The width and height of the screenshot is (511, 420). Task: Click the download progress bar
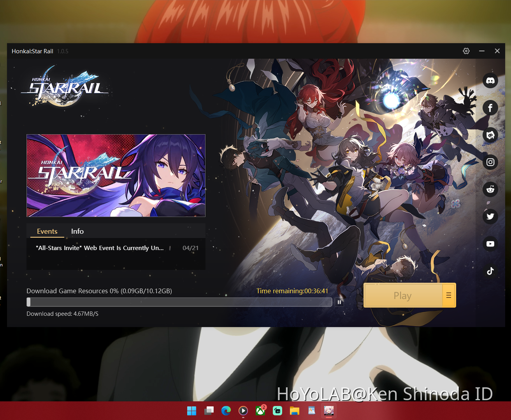[x=179, y=302]
